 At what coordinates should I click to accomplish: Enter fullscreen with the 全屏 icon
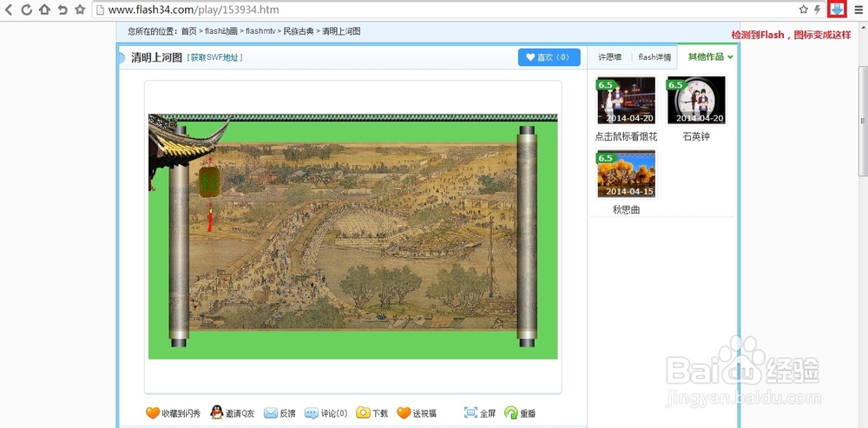coord(470,413)
